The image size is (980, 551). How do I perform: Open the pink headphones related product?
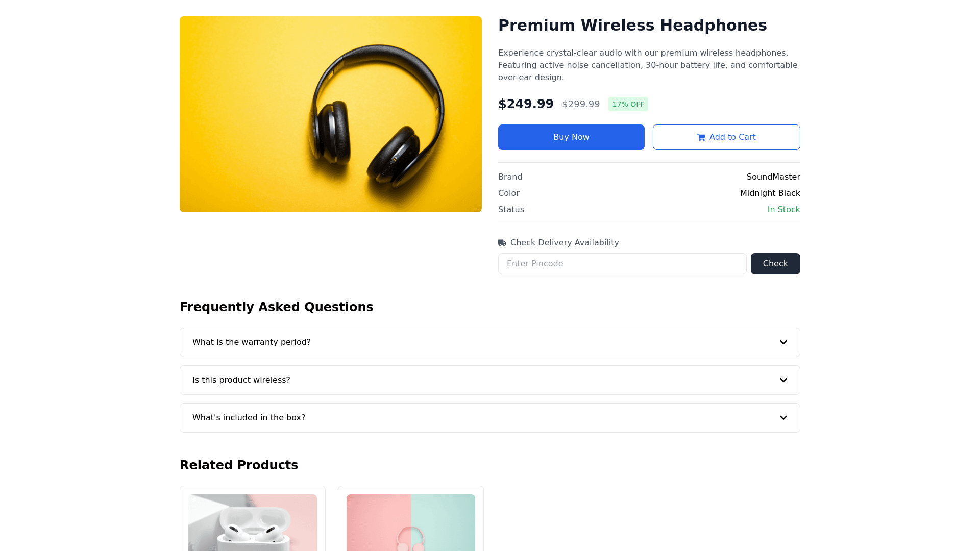tap(411, 523)
